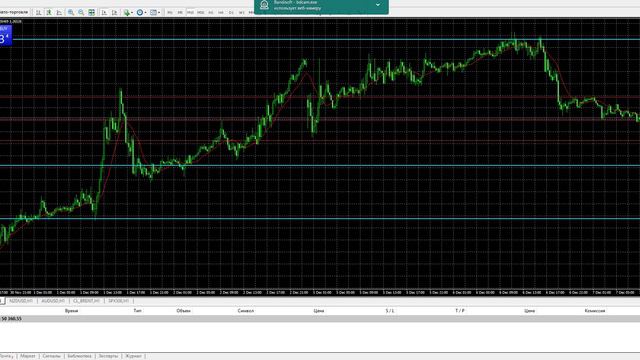
Task: Toggle the Auto-trading button in the toolbar
Action: click(14, 13)
